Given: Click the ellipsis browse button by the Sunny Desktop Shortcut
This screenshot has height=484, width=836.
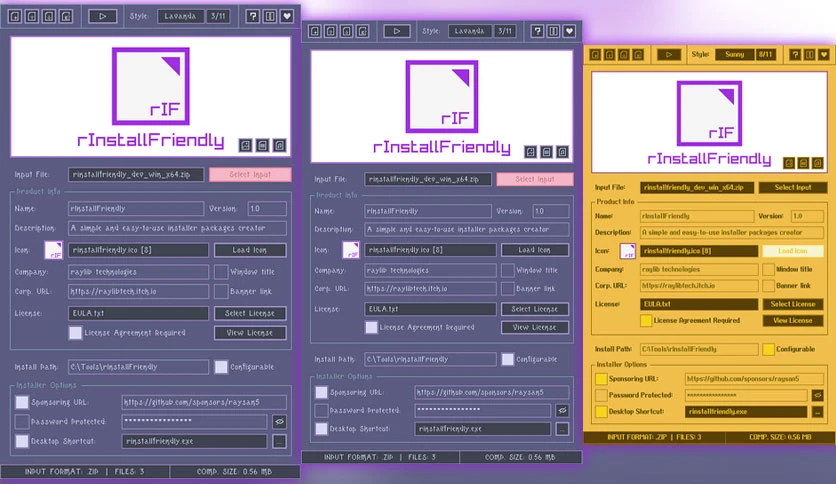Looking at the screenshot, I should pyautogui.click(x=817, y=412).
